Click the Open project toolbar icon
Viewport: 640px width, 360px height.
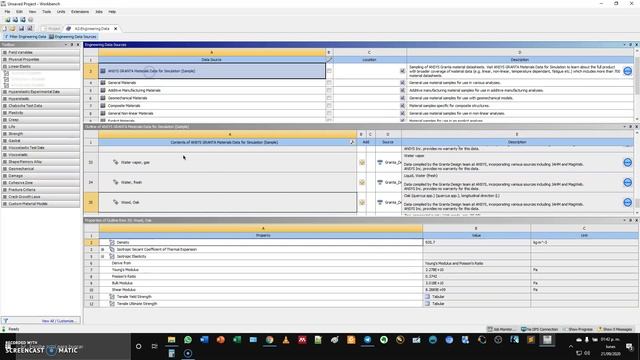12,29
